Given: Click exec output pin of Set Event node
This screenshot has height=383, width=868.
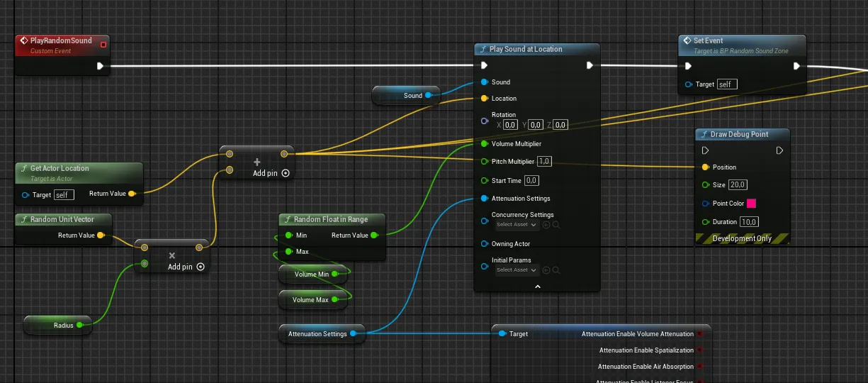Looking at the screenshot, I should [x=796, y=66].
